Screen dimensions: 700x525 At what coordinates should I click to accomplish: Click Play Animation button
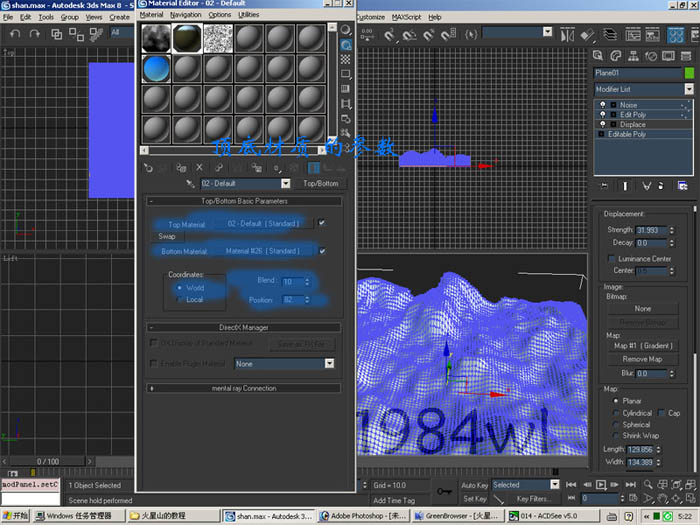point(601,484)
